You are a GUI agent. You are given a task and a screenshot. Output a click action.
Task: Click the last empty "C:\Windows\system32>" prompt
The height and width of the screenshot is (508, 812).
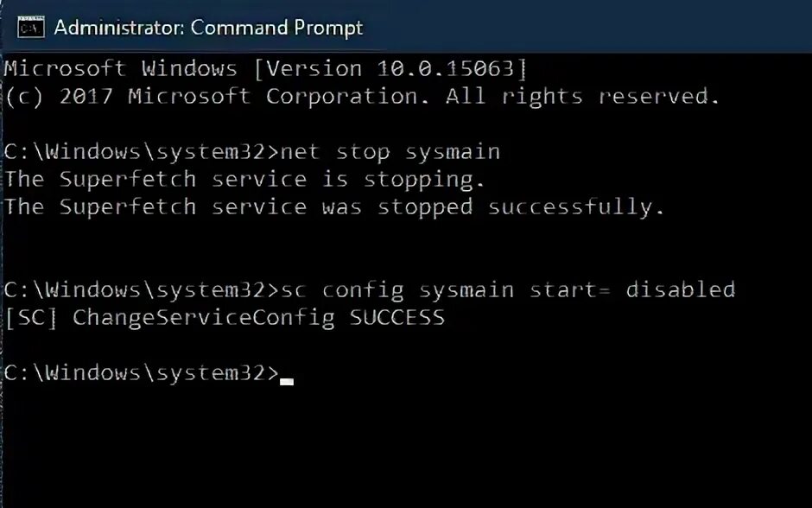click(x=141, y=372)
